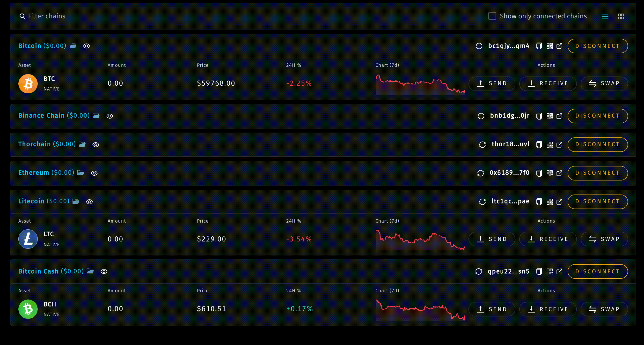Copy the Bitcoin address bc1qjy...qm4
Screen dimensions: 644x345
539,46
